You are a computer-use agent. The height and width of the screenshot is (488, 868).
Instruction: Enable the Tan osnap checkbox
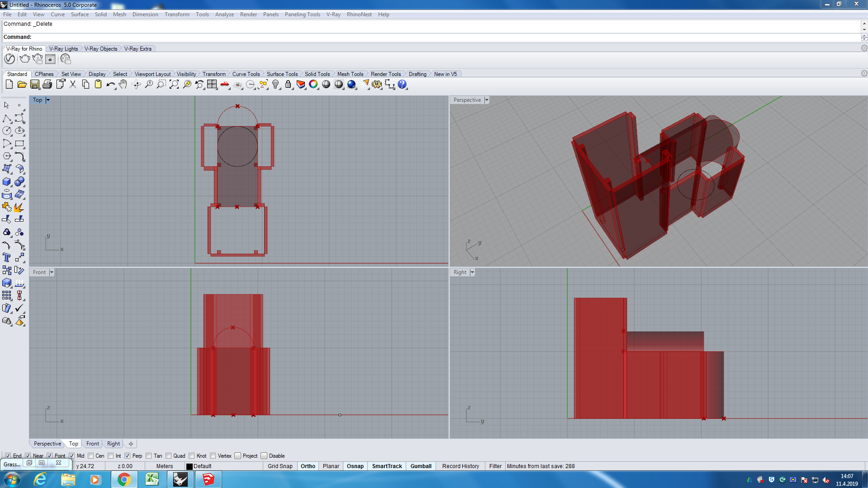point(148,456)
